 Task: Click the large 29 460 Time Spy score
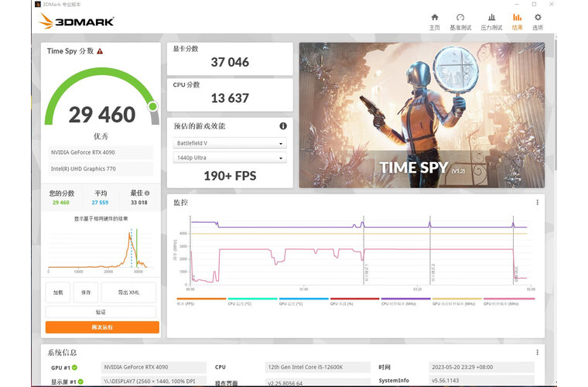102,115
